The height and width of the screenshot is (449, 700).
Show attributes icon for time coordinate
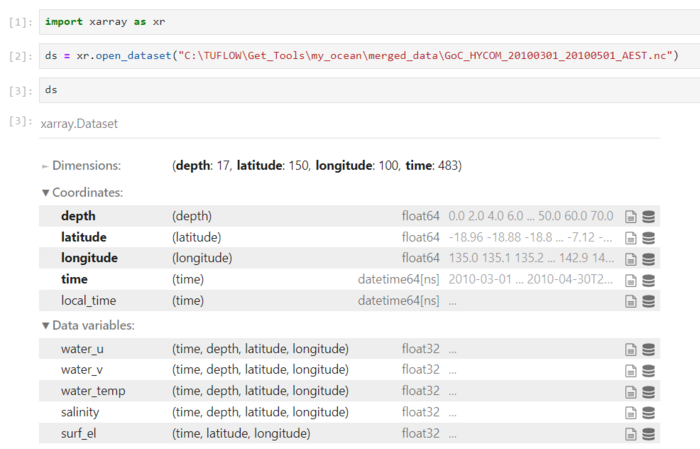tap(630, 280)
